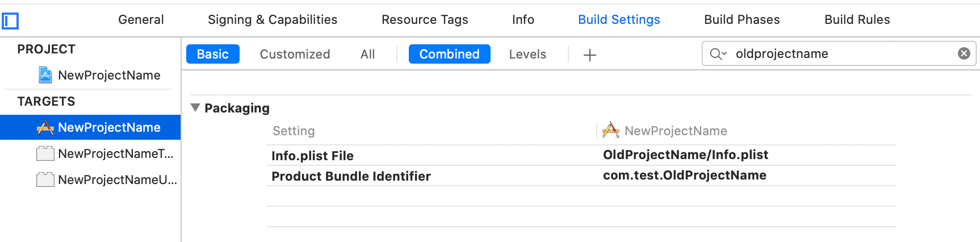
Task: Clear the oldprojectname search text
Action: [x=964, y=53]
